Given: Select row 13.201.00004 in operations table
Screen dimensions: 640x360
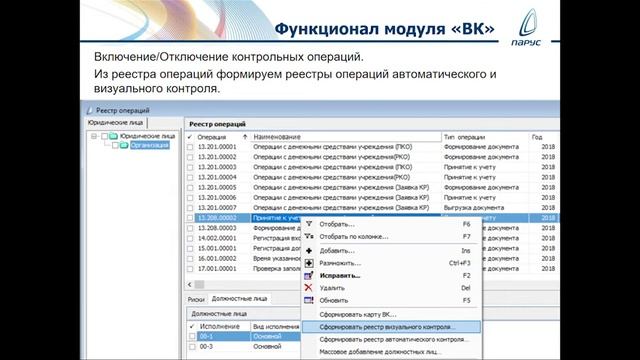Looking at the screenshot, I should tap(372, 178).
